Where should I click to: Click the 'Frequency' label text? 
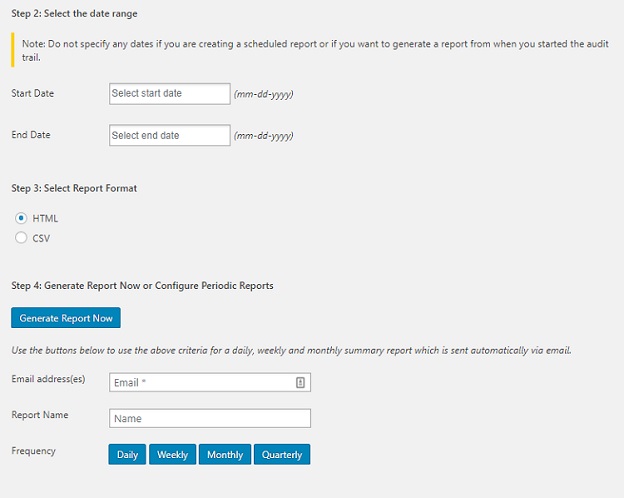coord(33,451)
